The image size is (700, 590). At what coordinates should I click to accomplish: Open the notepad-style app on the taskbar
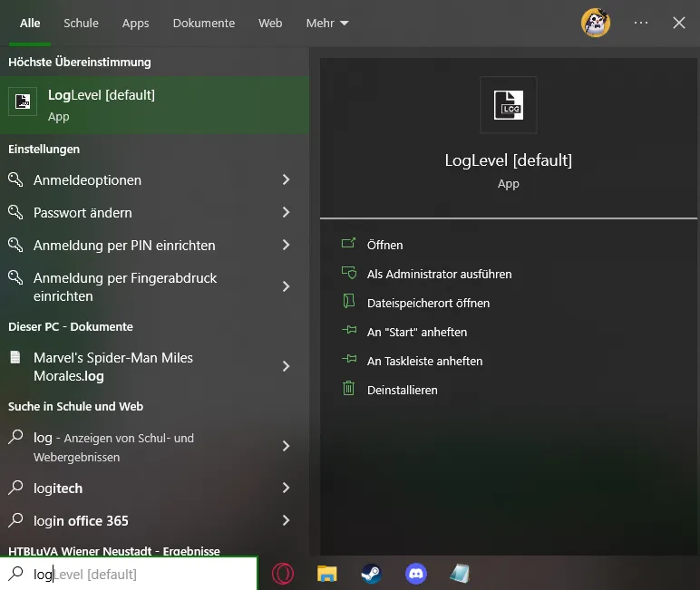click(x=461, y=574)
